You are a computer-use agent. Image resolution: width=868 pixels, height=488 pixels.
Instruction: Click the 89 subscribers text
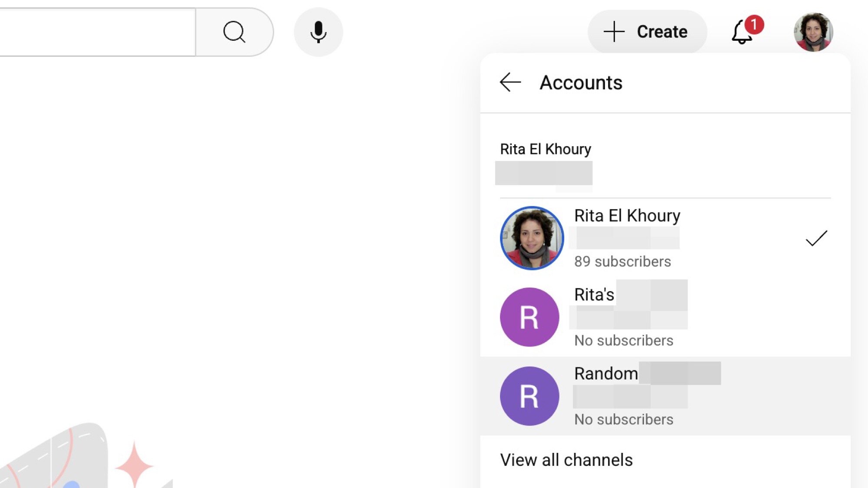click(x=622, y=262)
